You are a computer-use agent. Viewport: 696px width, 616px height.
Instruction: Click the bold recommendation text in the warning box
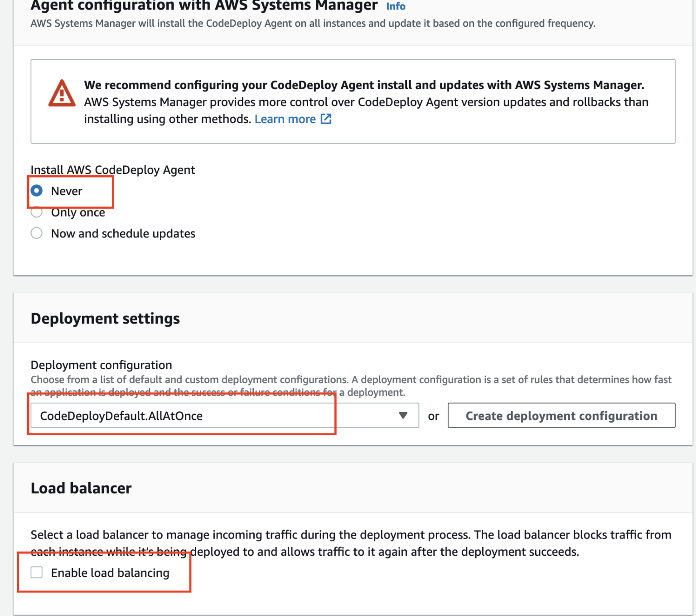[x=364, y=85]
